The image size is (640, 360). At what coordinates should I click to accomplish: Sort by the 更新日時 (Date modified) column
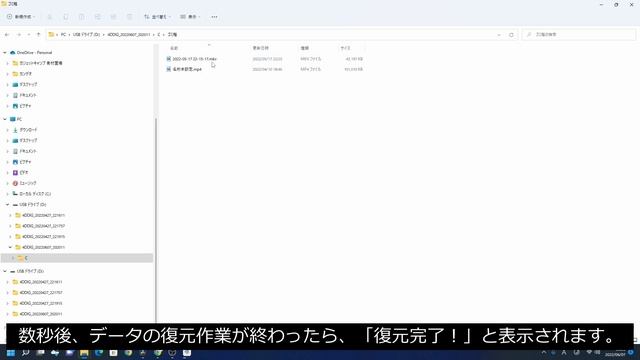coord(260,48)
